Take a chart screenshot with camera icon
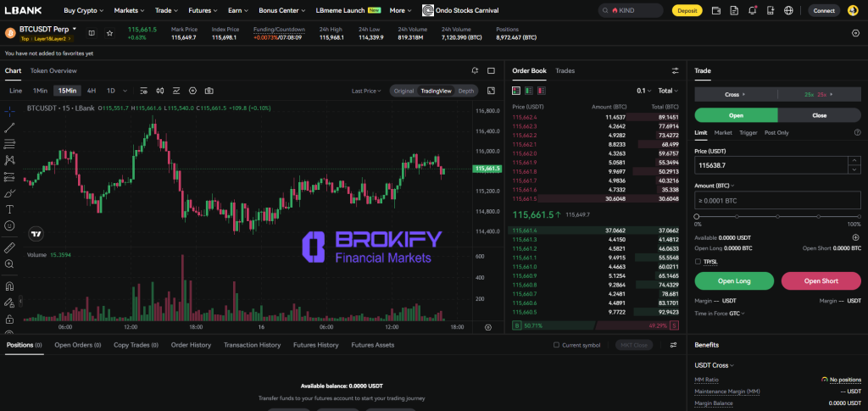 [209, 91]
